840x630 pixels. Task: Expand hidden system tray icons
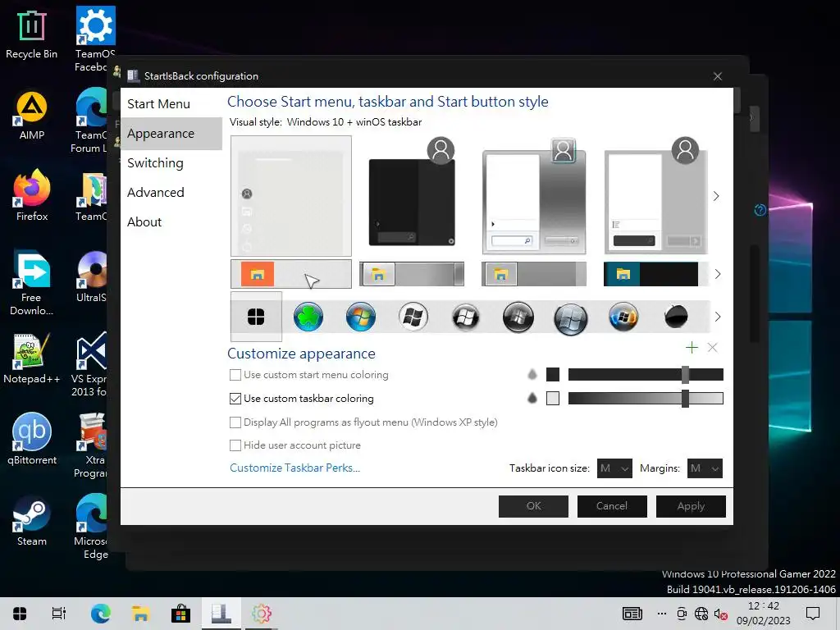(x=662, y=614)
